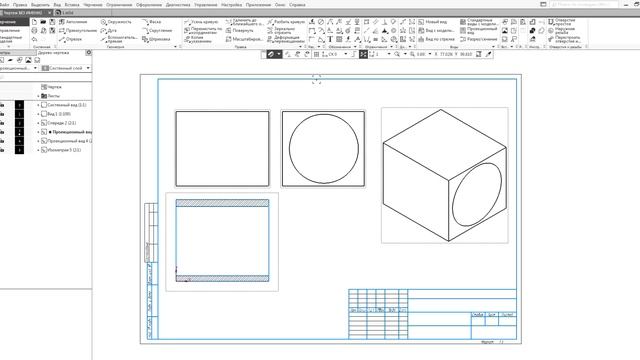Select the Дуга arc tool
Screen dimensions: 640x360
click(109, 31)
